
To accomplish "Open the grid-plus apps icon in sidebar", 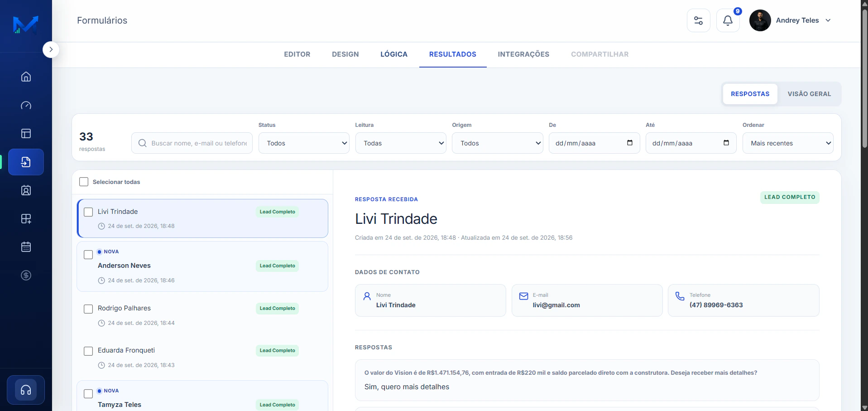I will coord(26,219).
